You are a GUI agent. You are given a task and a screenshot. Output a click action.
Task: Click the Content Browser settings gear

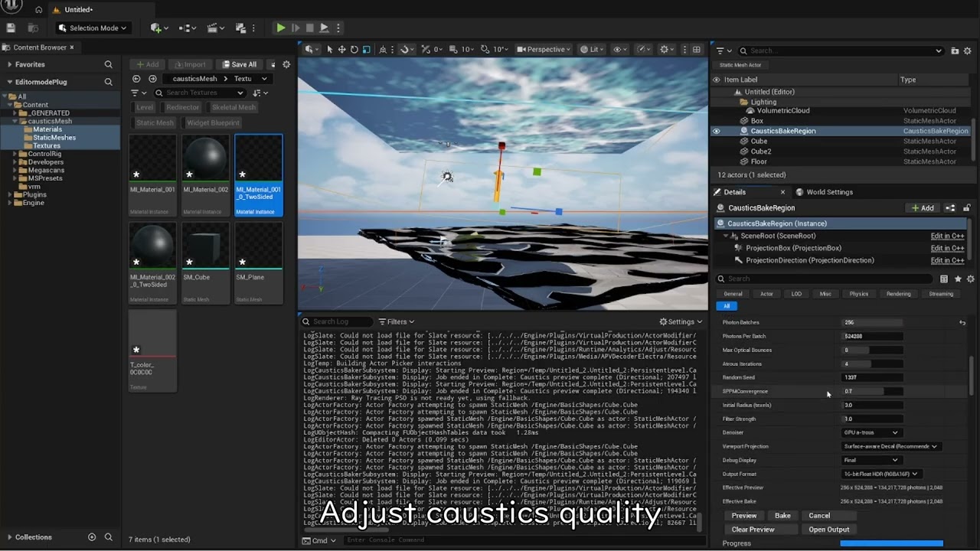point(286,64)
